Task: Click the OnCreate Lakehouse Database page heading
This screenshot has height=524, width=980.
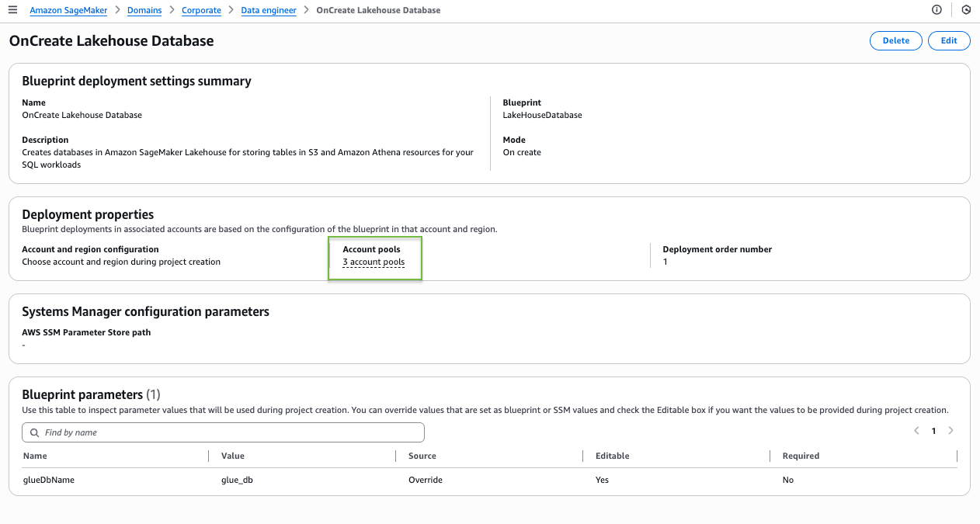Action: click(111, 40)
